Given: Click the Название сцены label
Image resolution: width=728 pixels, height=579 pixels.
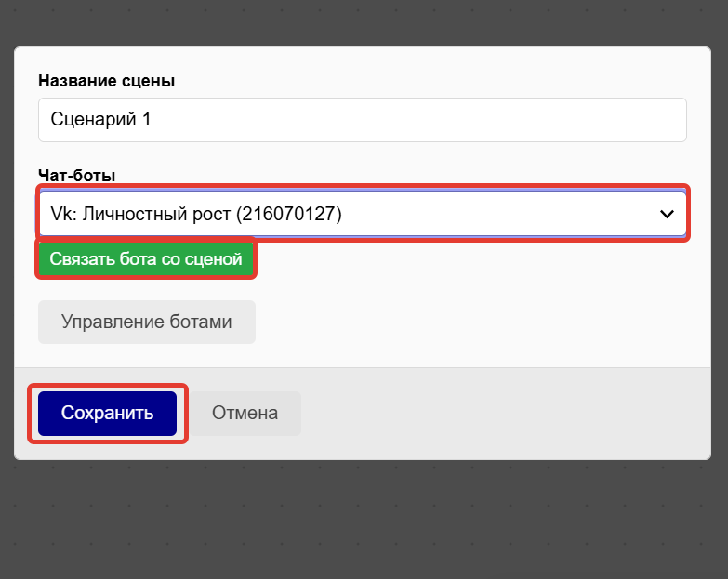Looking at the screenshot, I should coord(106,81).
